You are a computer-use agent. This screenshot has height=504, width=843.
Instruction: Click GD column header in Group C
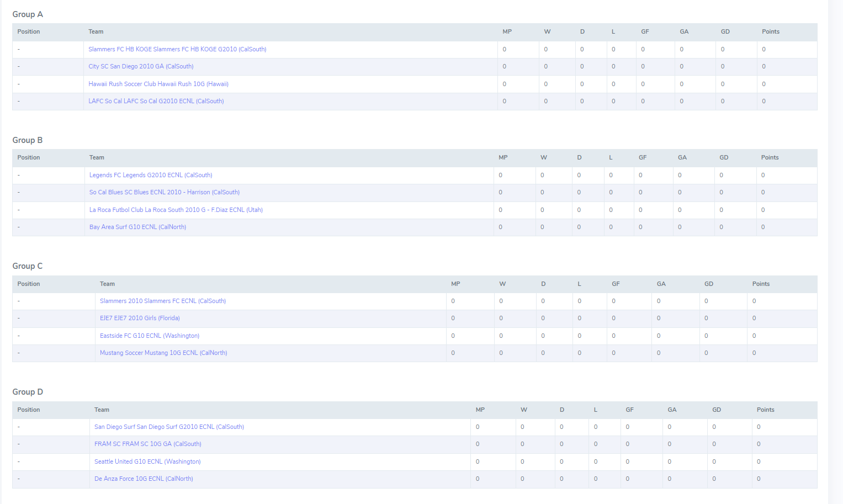pyautogui.click(x=708, y=284)
